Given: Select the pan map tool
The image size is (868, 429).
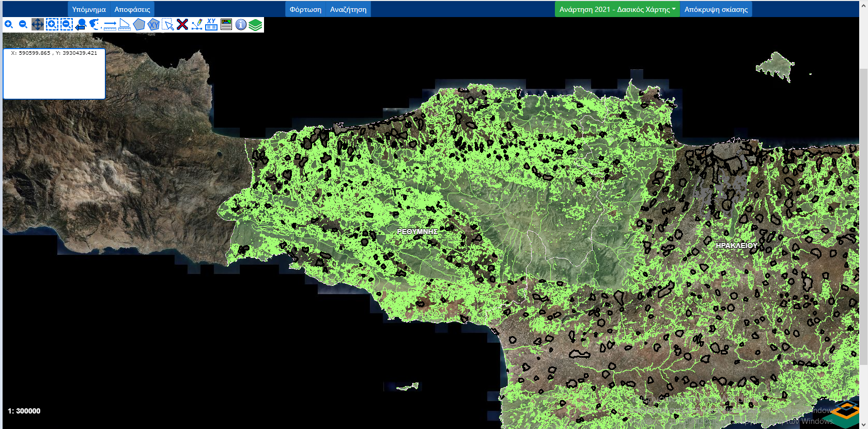Looking at the screenshot, I should pos(38,24).
